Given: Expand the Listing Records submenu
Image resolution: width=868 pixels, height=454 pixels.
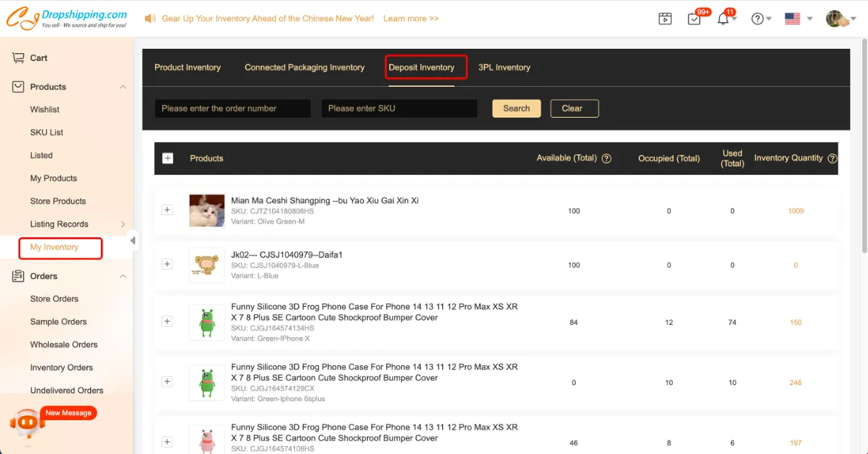Looking at the screenshot, I should [123, 224].
